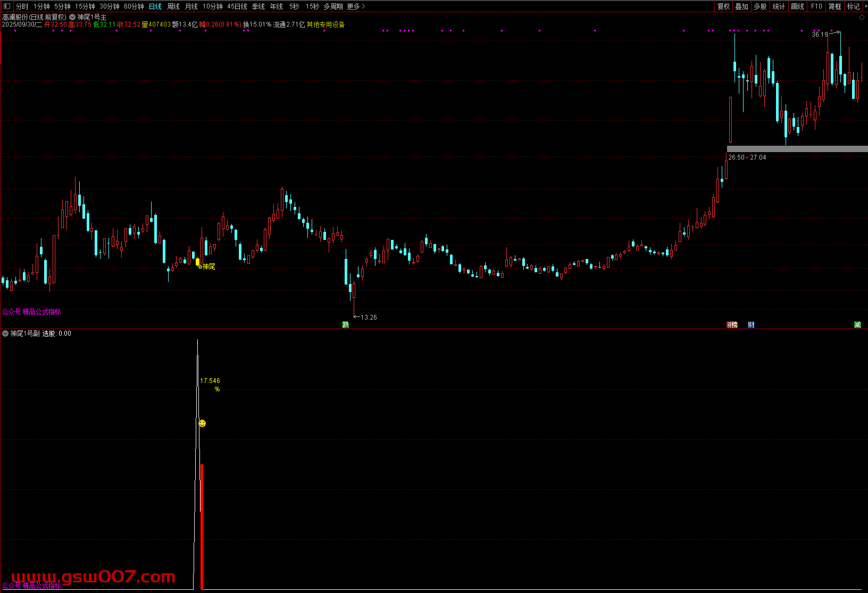This screenshot has height=593, width=868.
Task: Click the green 跌 event marker
Action: [x=345, y=324]
